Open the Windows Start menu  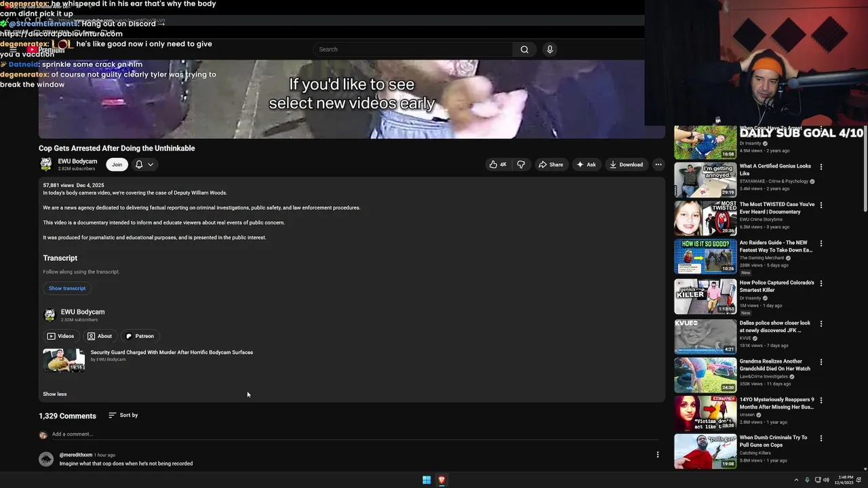(x=427, y=480)
